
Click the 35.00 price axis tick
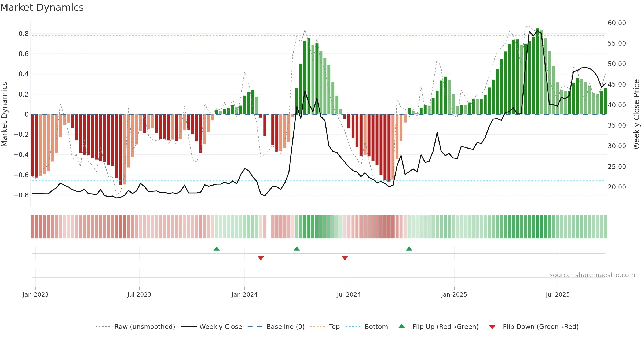click(617, 125)
